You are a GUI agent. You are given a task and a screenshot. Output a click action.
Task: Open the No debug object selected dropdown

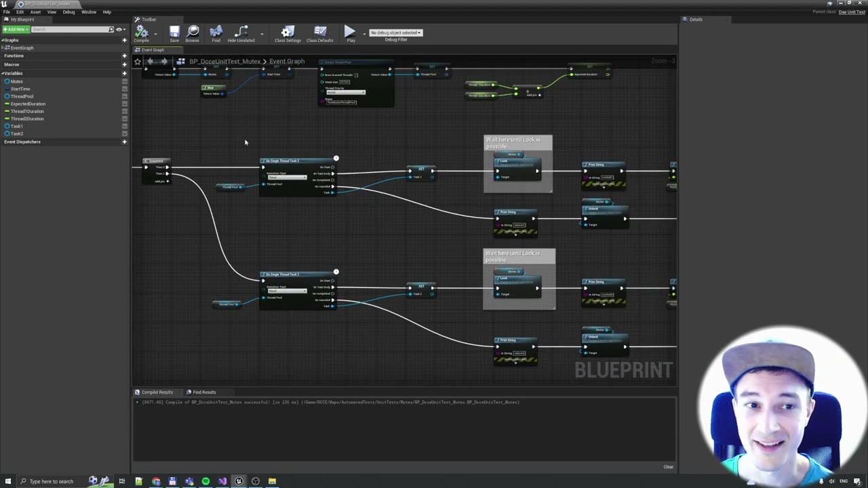coord(396,33)
